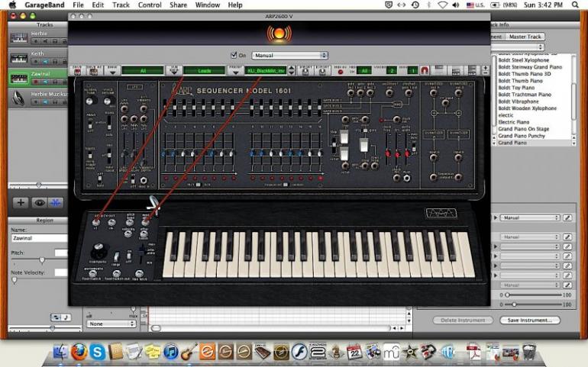Select Grand Piano On Stage instrument
The image size is (588, 367).
524,129
